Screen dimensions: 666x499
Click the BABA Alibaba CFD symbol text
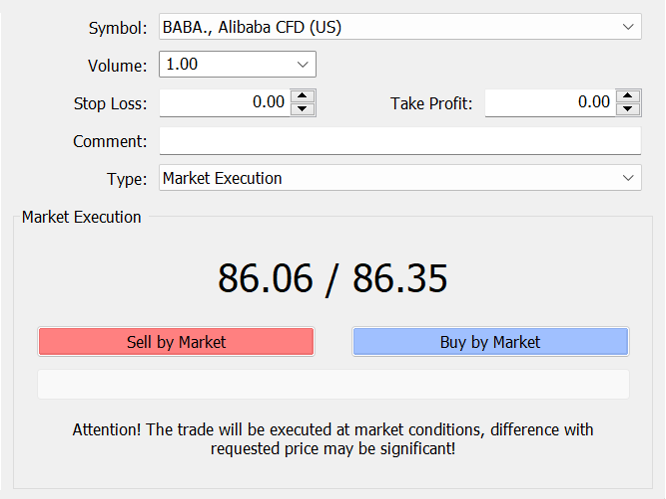[x=252, y=27]
